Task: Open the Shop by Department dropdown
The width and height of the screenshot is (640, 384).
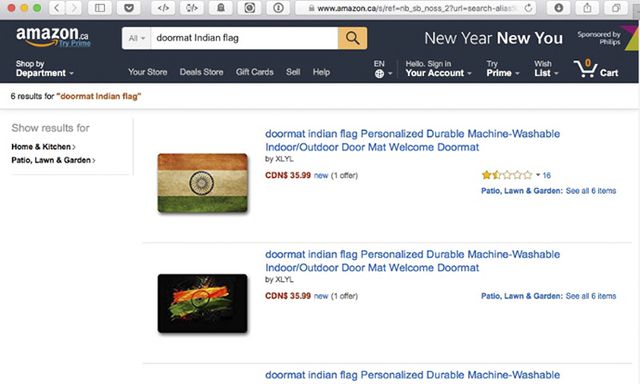Action: tap(44, 69)
